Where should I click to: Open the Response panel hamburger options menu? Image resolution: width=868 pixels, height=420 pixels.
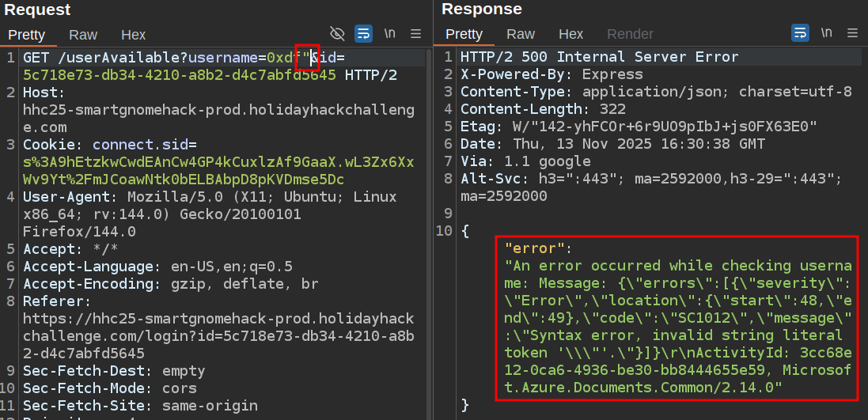click(x=852, y=33)
